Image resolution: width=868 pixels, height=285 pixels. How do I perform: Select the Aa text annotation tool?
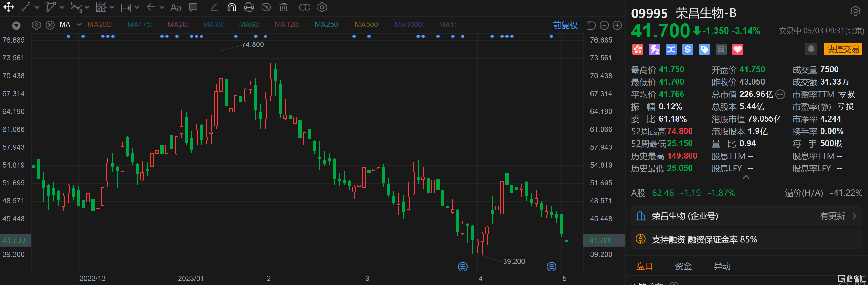pyautogui.click(x=176, y=7)
